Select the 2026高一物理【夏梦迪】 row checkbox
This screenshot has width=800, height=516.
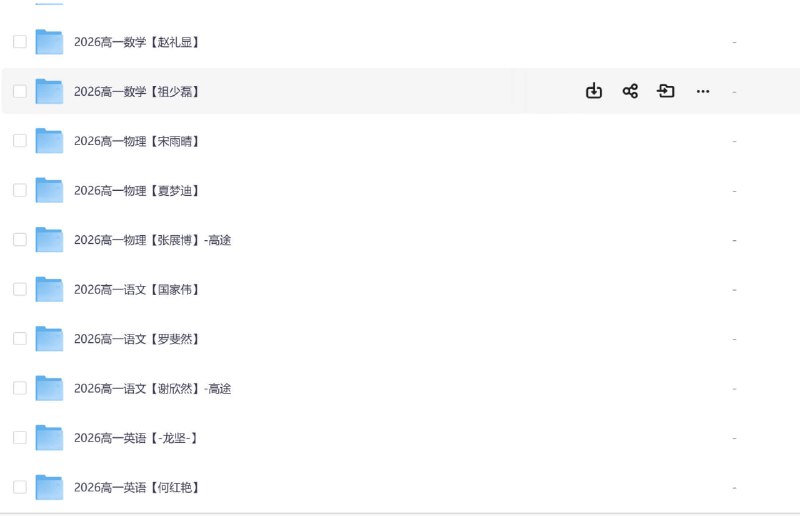tap(20, 190)
